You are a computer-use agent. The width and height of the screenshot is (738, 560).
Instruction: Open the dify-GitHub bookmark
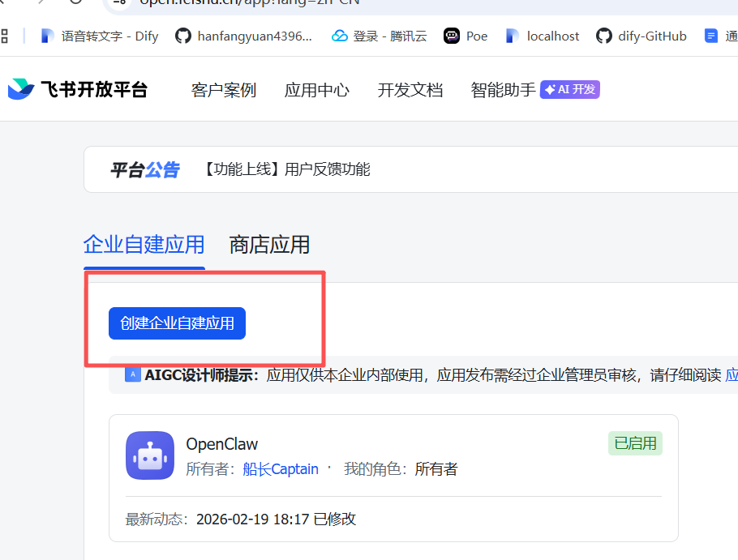(x=641, y=36)
